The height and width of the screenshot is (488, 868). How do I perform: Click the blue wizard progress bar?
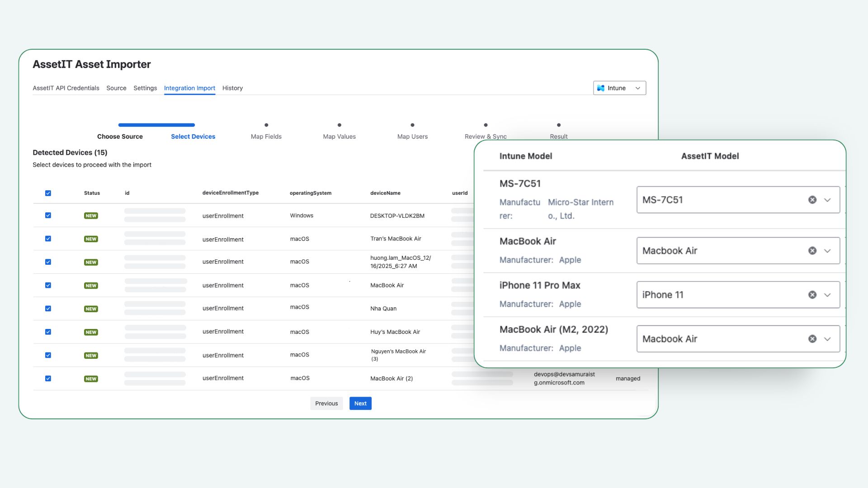[x=156, y=125]
